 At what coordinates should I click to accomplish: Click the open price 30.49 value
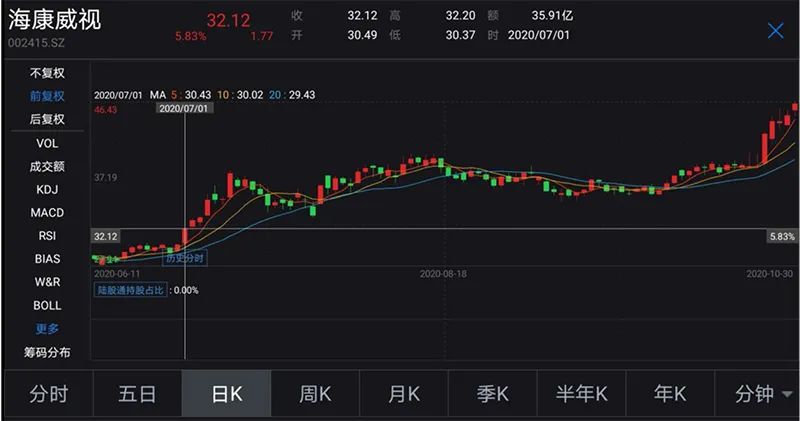tap(362, 35)
